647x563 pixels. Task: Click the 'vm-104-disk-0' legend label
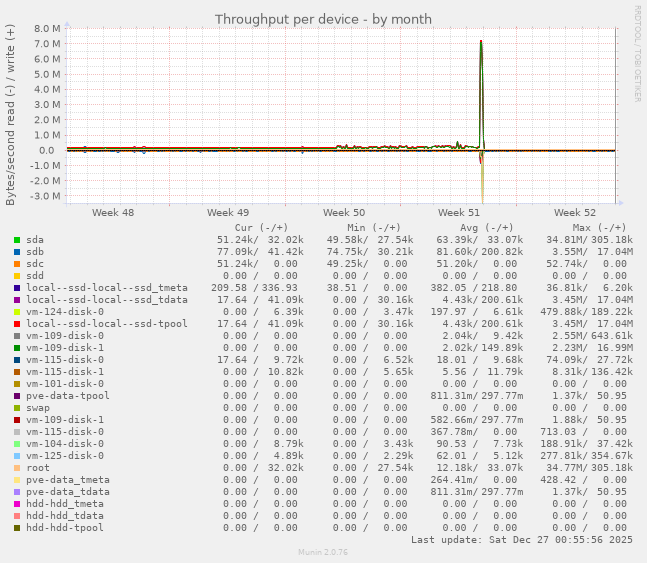65,444
